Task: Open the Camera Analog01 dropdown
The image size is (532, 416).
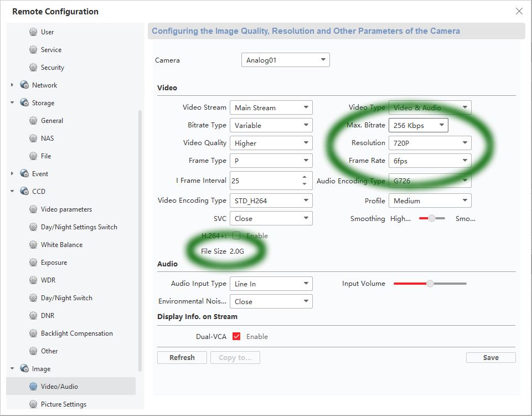Action: click(285, 60)
